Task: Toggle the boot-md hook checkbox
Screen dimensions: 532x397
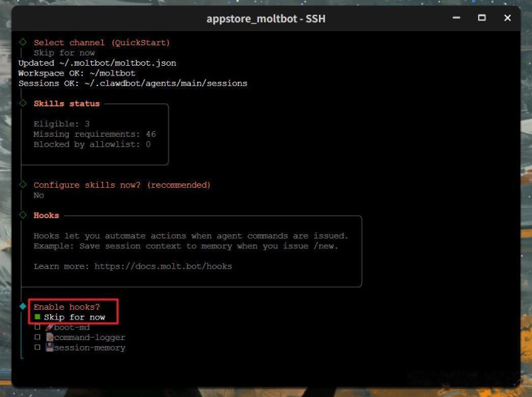Action: (37, 328)
